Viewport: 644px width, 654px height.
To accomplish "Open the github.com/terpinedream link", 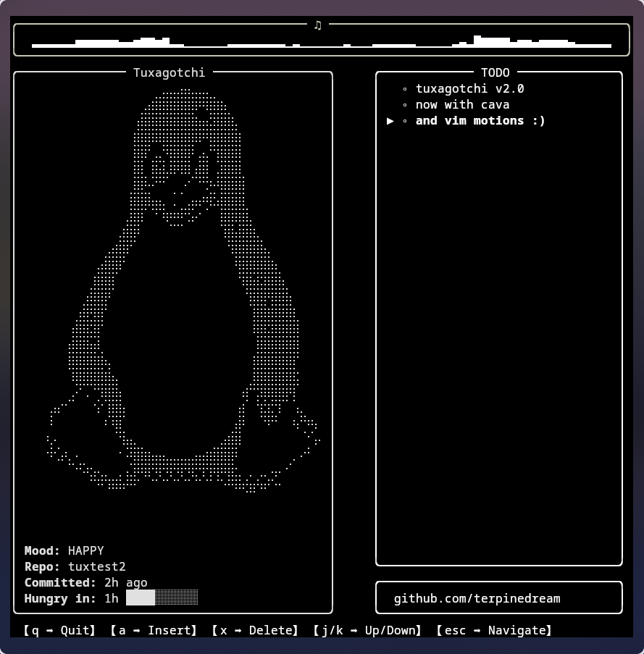I will [477, 598].
